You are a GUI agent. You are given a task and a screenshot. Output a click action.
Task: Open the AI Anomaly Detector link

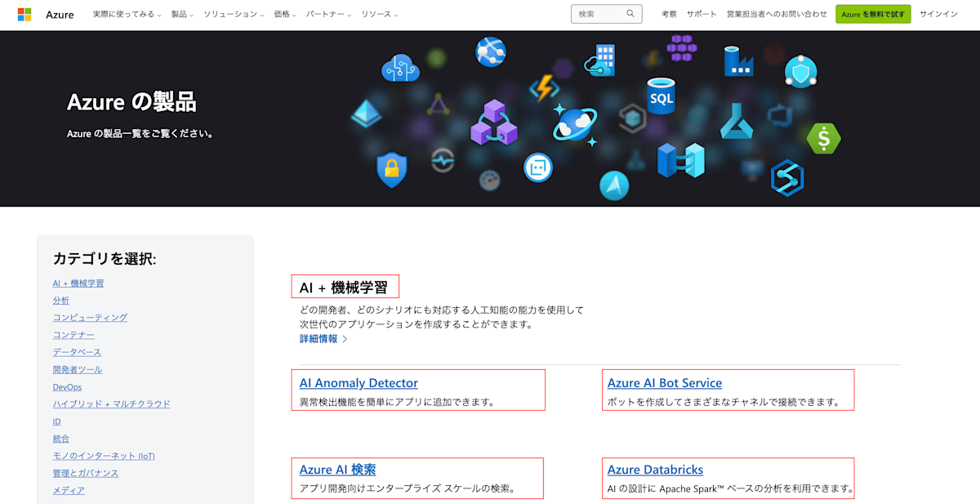pos(358,382)
